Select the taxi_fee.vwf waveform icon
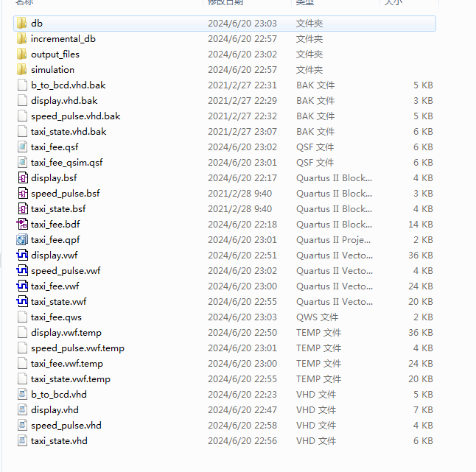 point(22,286)
